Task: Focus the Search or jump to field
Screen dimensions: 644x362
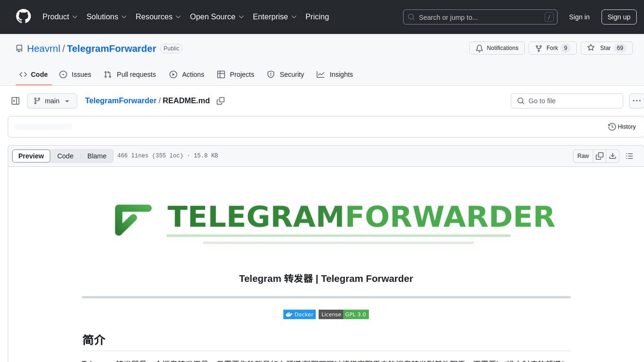Action: 479,17
